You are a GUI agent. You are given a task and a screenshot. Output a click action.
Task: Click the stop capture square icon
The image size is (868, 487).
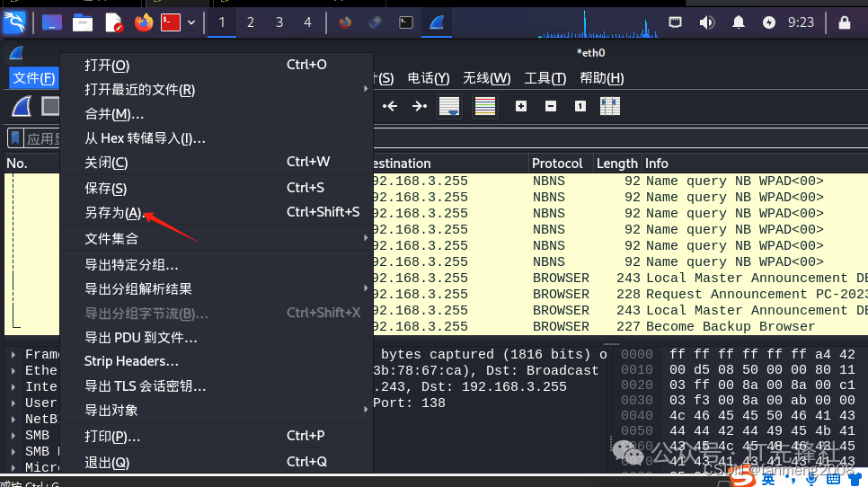50,107
